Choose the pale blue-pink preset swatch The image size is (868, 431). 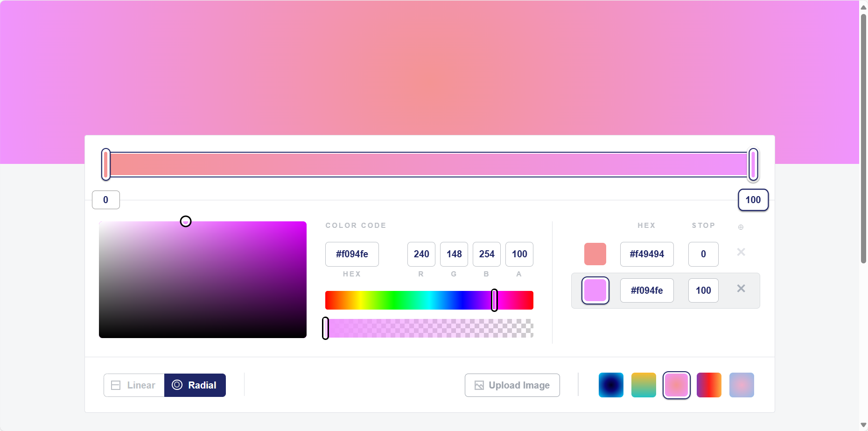click(742, 385)
